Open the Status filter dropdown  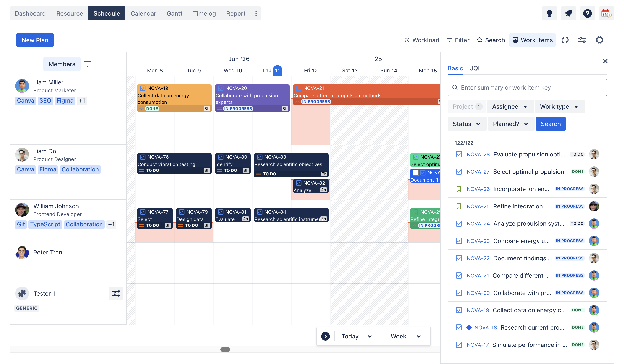(466, 124)
